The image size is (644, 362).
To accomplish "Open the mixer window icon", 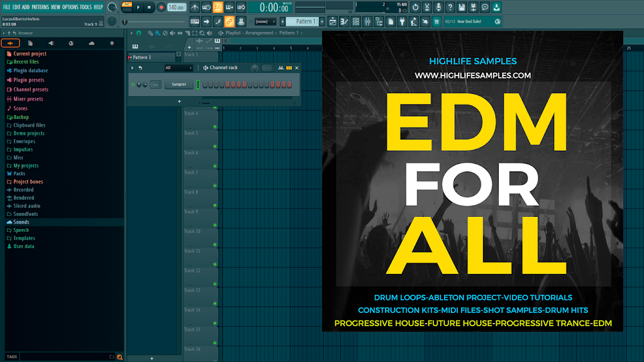I will [x=367, y=21].
